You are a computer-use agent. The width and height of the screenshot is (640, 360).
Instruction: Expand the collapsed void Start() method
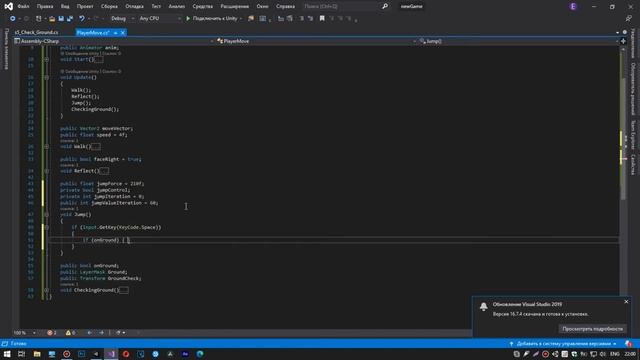coord(47,60)
